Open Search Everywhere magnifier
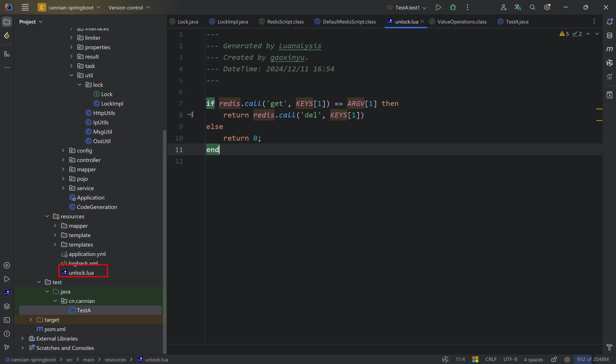This screenshot has height=364, width=616. click(532, 7)
